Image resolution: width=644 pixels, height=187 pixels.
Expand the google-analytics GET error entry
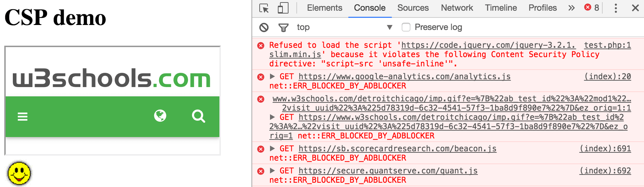[272, 76]
